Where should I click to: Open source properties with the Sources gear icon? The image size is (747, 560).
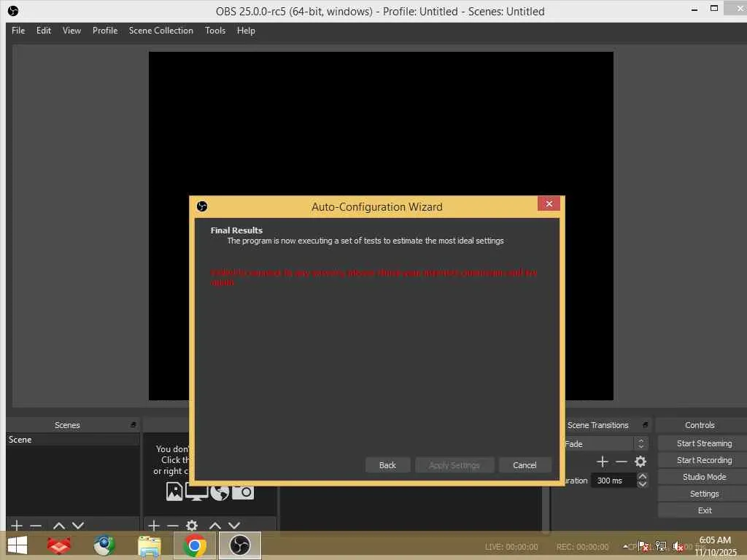pos(192,525)
